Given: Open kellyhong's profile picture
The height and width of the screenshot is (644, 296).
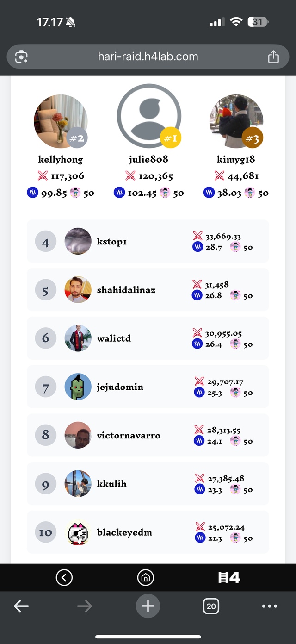Looking at the screenshot, I should point(60,121).
